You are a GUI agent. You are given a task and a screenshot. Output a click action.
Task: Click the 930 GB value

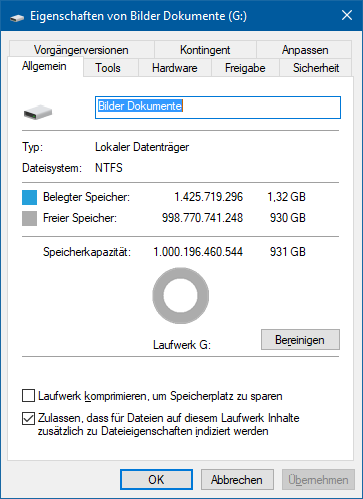click(x=288, y=218)
